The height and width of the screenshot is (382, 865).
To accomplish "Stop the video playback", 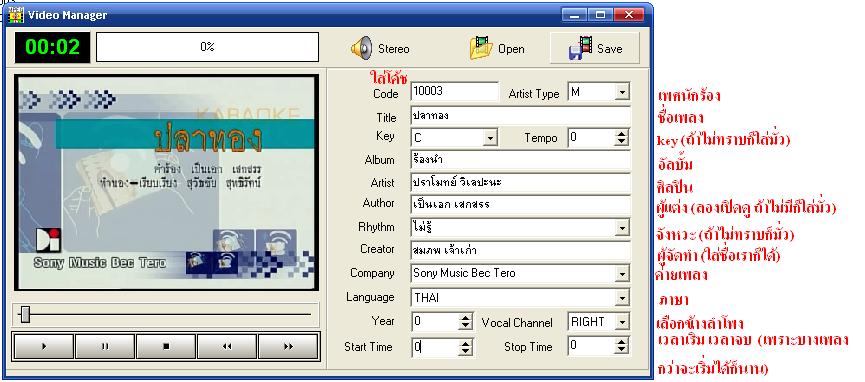I will coord(166,346).
